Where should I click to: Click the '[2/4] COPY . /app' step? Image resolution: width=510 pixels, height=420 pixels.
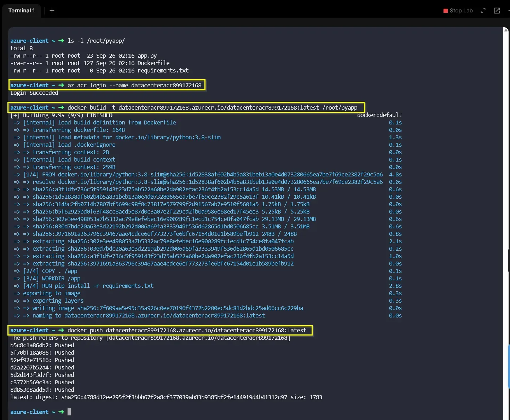(45, 271)
